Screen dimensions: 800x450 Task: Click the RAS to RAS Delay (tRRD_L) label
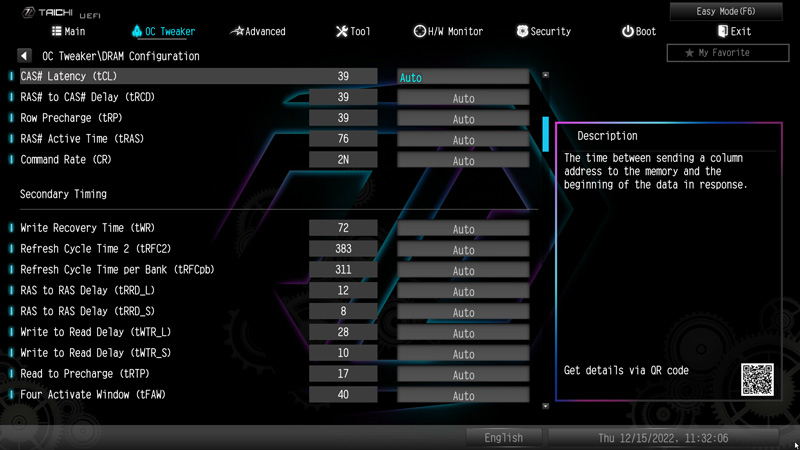[87, 291]
